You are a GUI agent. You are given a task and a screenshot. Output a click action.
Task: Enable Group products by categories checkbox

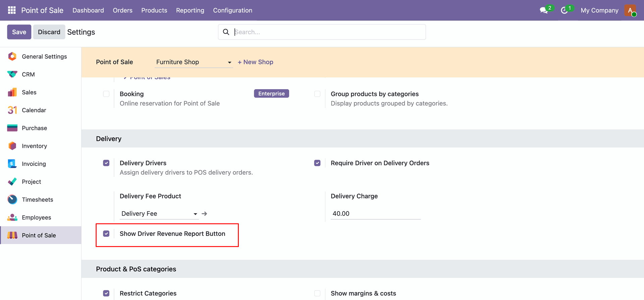click(317, 94)
